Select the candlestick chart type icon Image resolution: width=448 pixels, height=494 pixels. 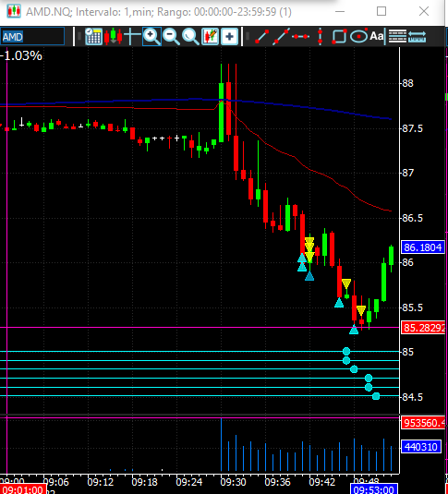113,37
